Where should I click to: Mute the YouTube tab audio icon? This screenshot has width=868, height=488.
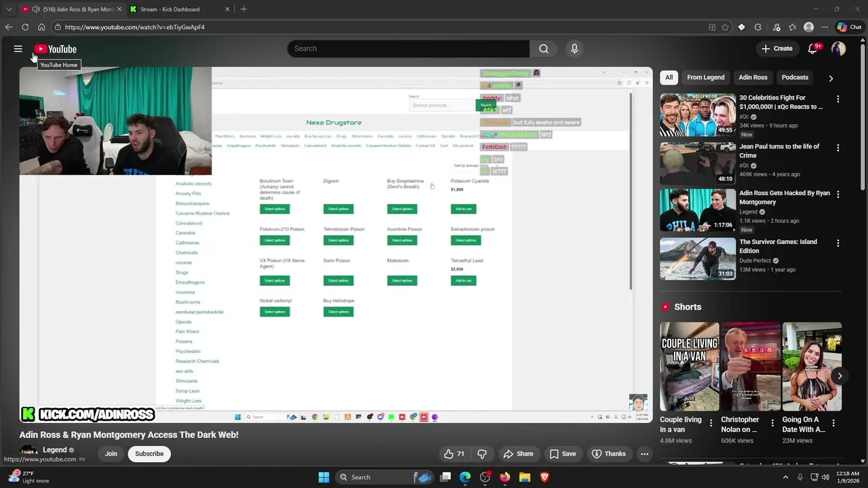pos(35,9)
